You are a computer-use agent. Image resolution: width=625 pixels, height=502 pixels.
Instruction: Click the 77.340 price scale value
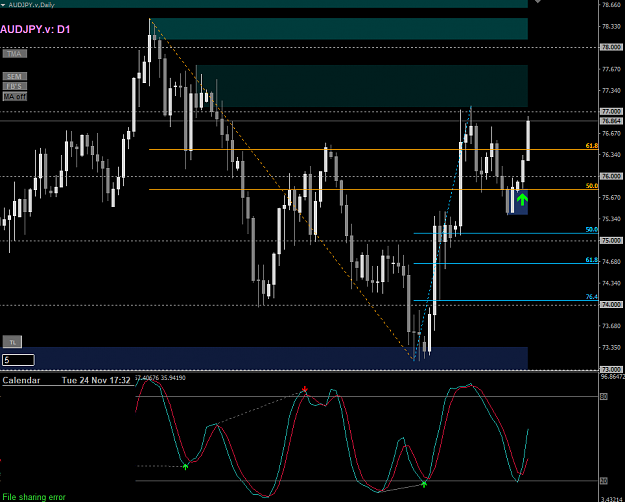click(x=611, y=91)
